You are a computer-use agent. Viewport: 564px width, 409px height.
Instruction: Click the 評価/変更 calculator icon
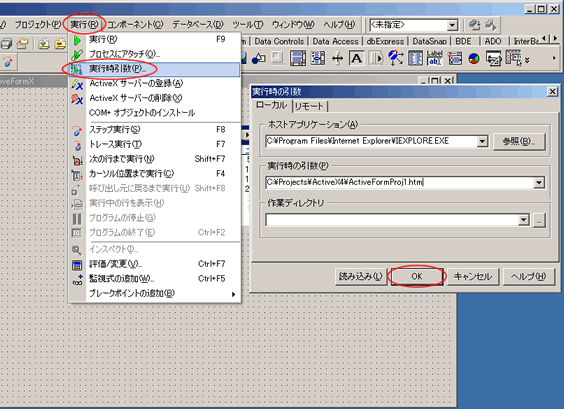[x=77, y=265]
